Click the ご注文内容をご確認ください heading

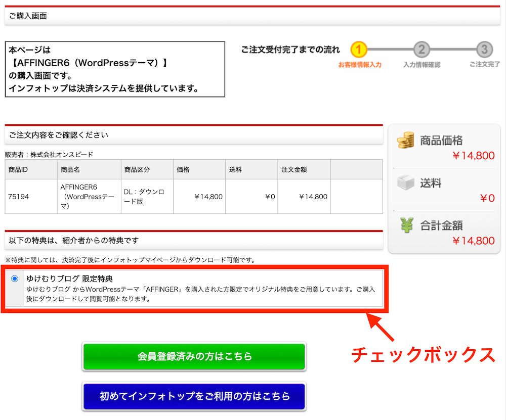coord(58,135)
